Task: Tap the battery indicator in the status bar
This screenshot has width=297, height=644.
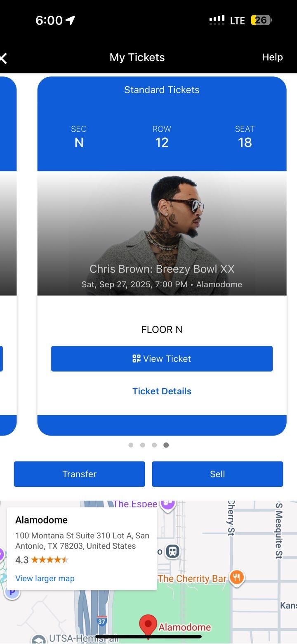Action: [x=260, y=20]
